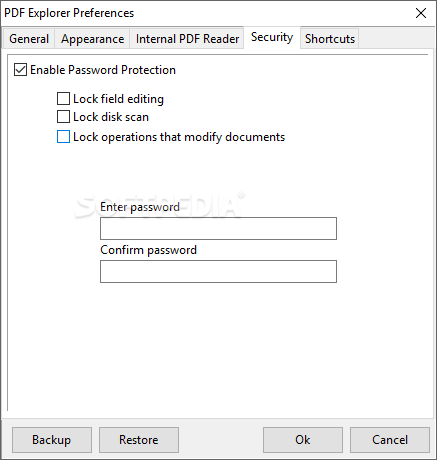The width and height of the screenshot is (437, 460).
Task: Click the Confirm password label text
Action: tap(148, 250)
